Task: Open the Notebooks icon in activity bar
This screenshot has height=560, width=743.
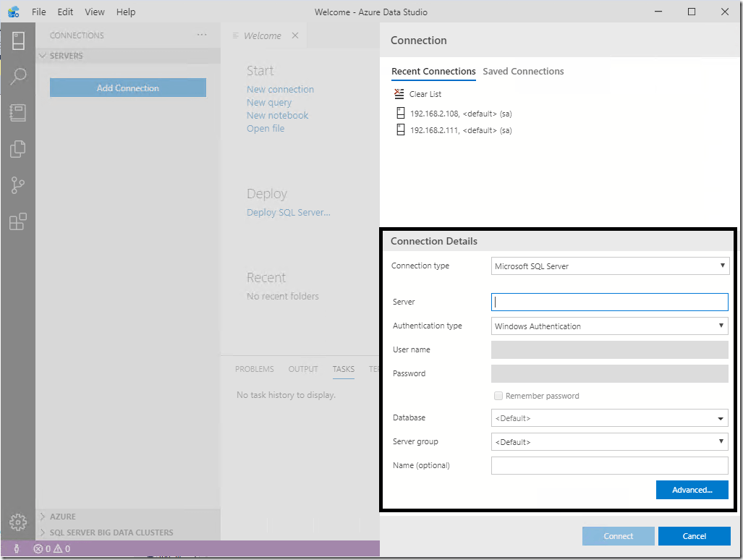Action: tap(18, 113)
